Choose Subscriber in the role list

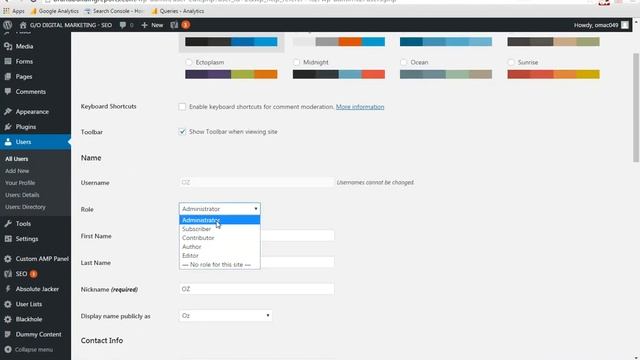pyautogui.click(x=220, y=229)
